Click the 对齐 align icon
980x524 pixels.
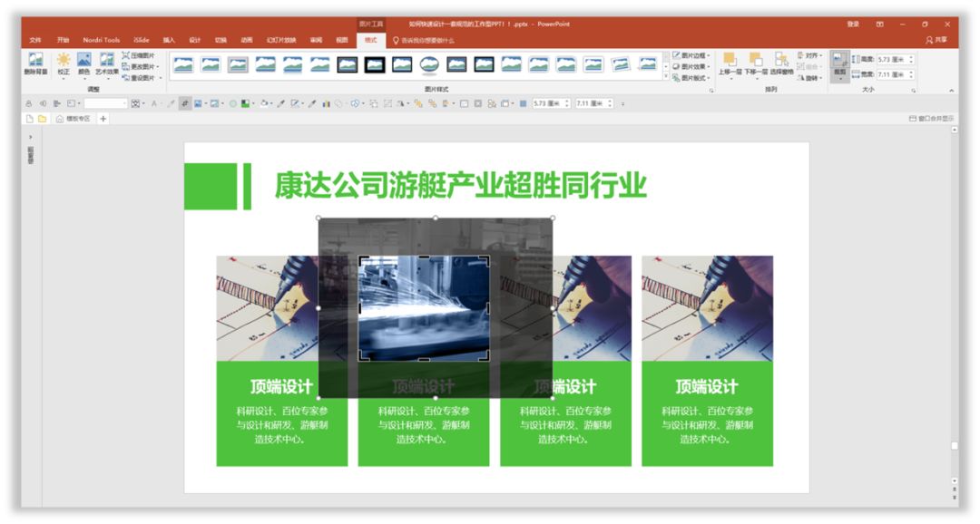(x=800, y=55)
